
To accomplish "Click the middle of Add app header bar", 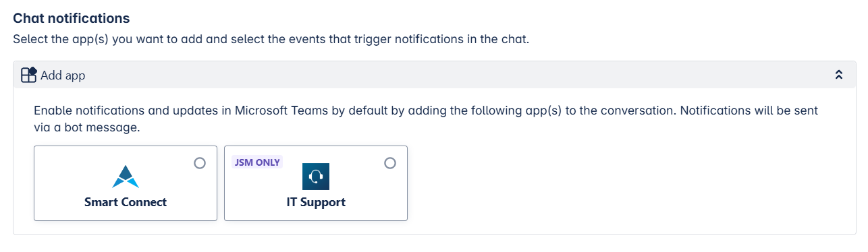I will (x=434, y=75).
